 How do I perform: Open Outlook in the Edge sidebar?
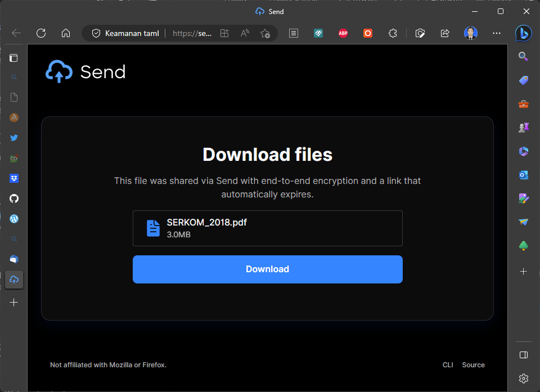point(523,175)
